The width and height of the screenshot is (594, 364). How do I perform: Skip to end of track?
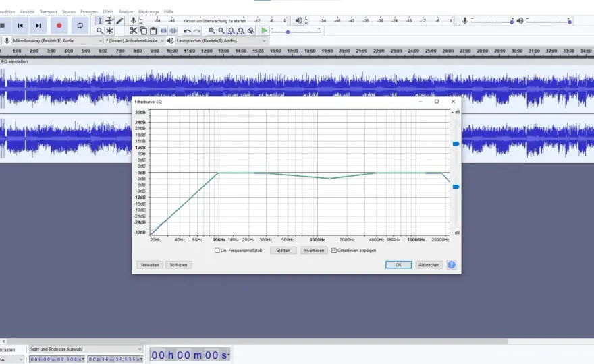coord(38,26)
